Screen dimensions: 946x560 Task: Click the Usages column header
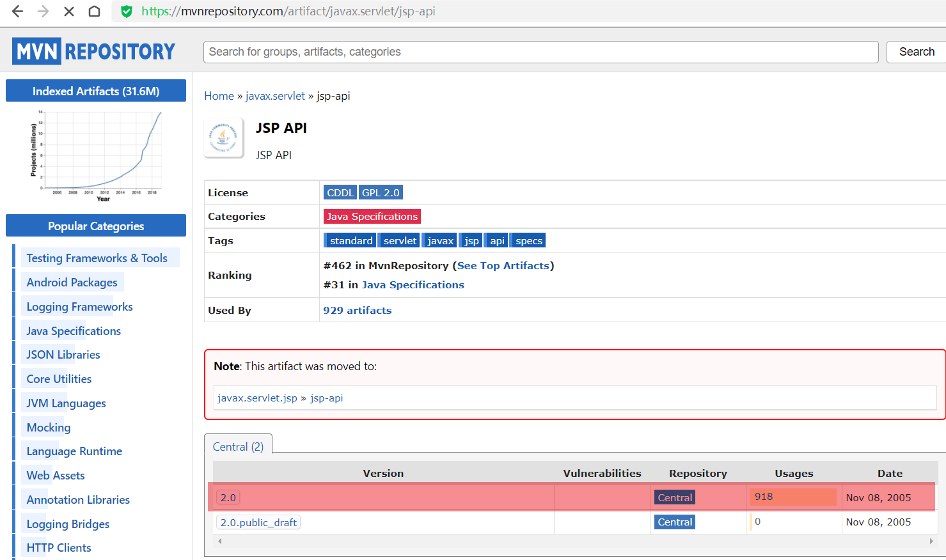pyautogui.click(x=794, y=473)
